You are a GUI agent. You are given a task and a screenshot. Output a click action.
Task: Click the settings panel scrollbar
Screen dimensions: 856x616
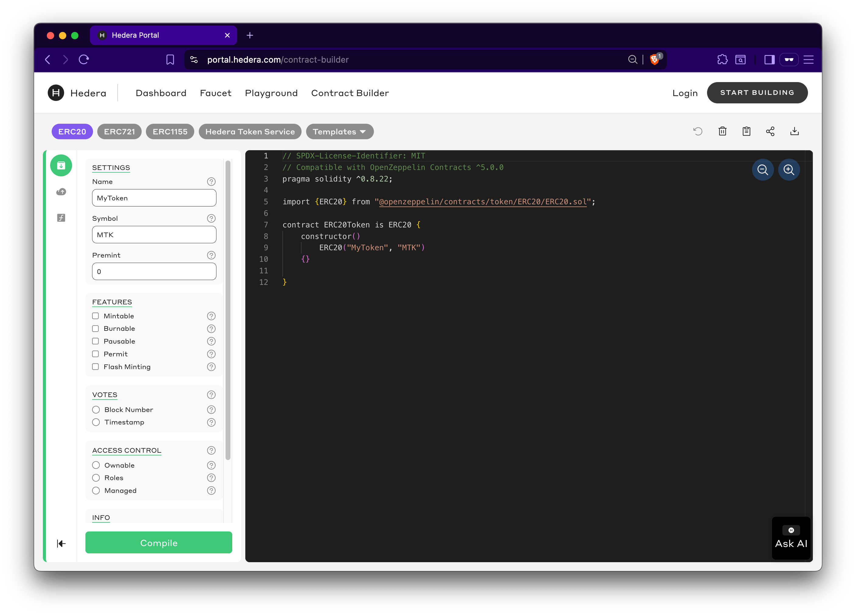[x=228, y=310]
